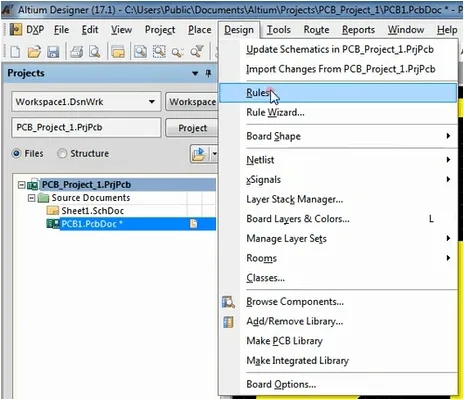The height and width of the screenshot is (400, 464).
Task: Click the Zoom to selected area icon
Action: click(x=159, y=52)
